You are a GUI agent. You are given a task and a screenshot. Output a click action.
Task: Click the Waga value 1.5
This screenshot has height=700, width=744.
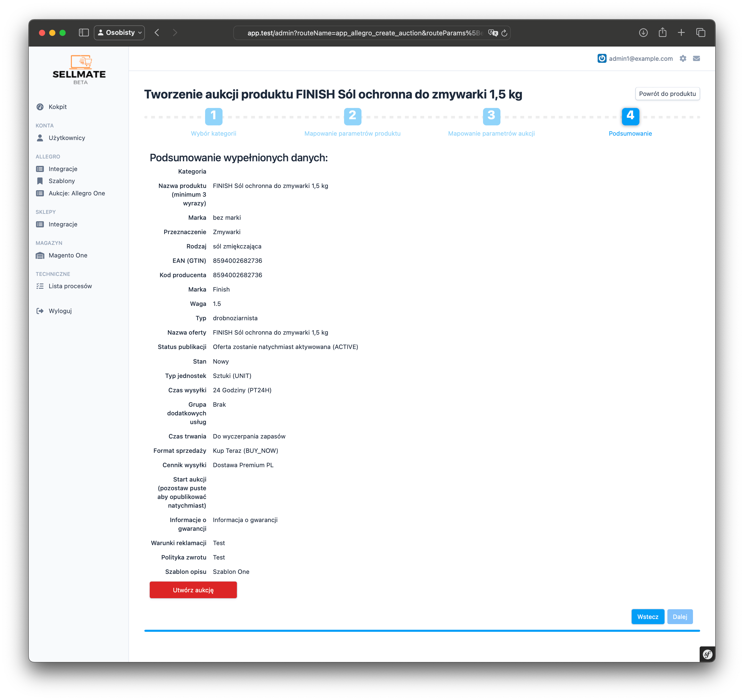click(217, 304)
